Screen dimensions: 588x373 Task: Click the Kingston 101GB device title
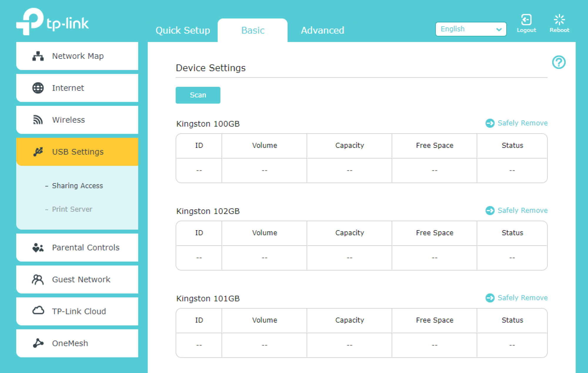click(x=208, y=299)
